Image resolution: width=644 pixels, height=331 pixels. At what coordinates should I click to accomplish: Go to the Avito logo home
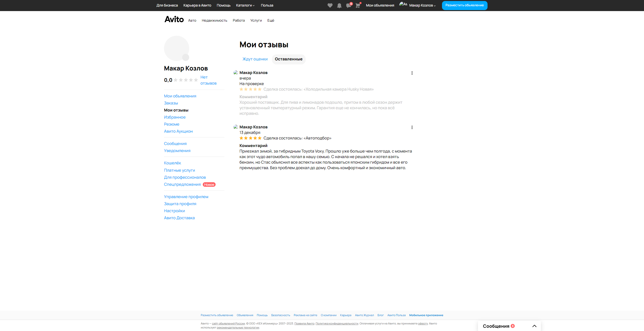tap(174, 19)
